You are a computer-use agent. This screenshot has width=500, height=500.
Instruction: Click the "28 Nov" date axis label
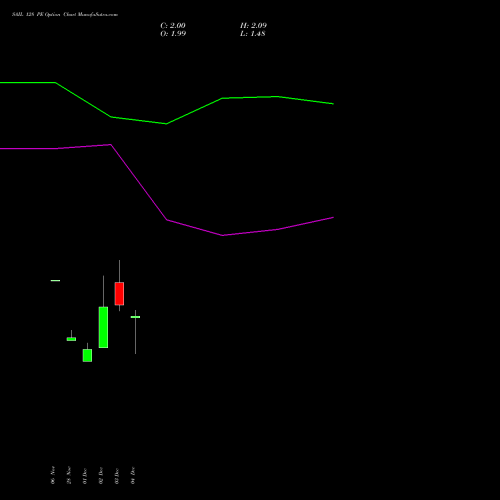tap(69, 475)
